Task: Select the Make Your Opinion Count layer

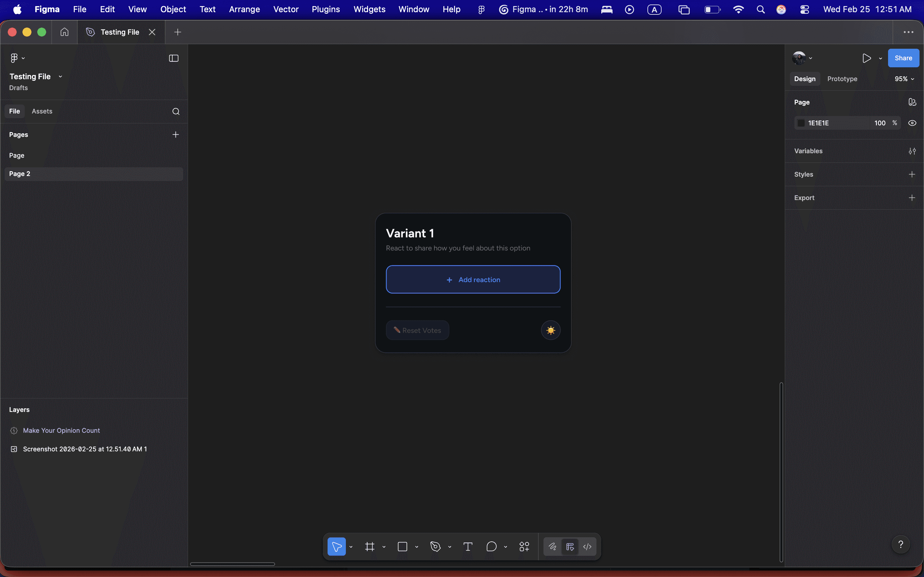Action: click(x=61, y=431)
